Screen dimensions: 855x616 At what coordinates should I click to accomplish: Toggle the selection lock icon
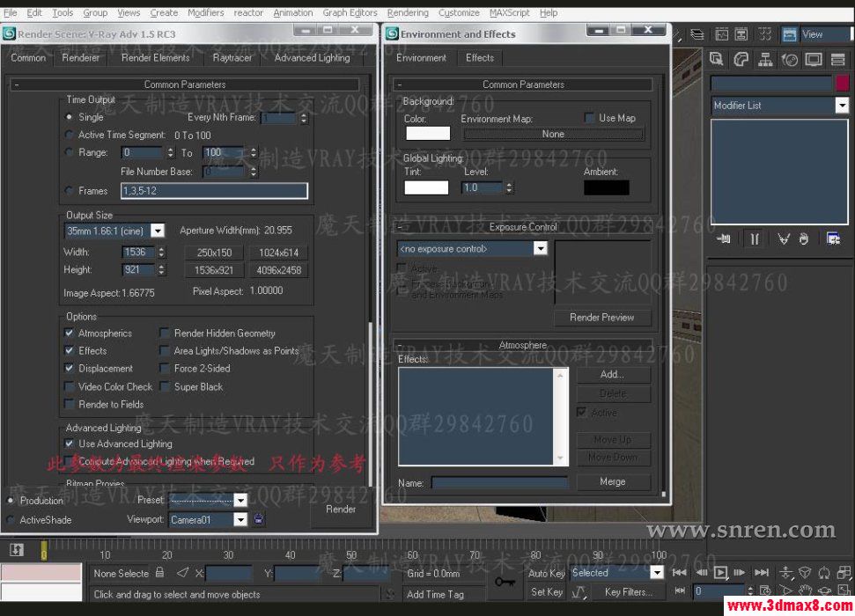[159, 572]
